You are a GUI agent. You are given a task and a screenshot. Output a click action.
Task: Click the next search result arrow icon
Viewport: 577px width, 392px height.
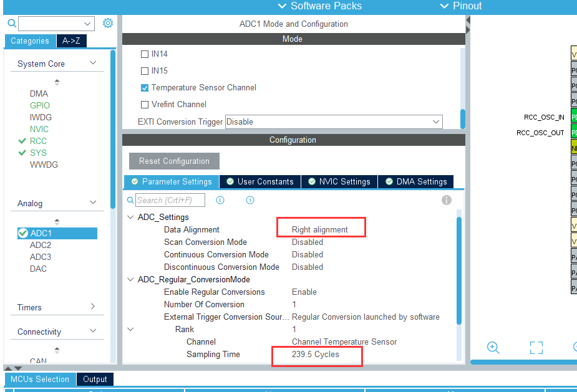pyautogui.click(x=250, y=200)
